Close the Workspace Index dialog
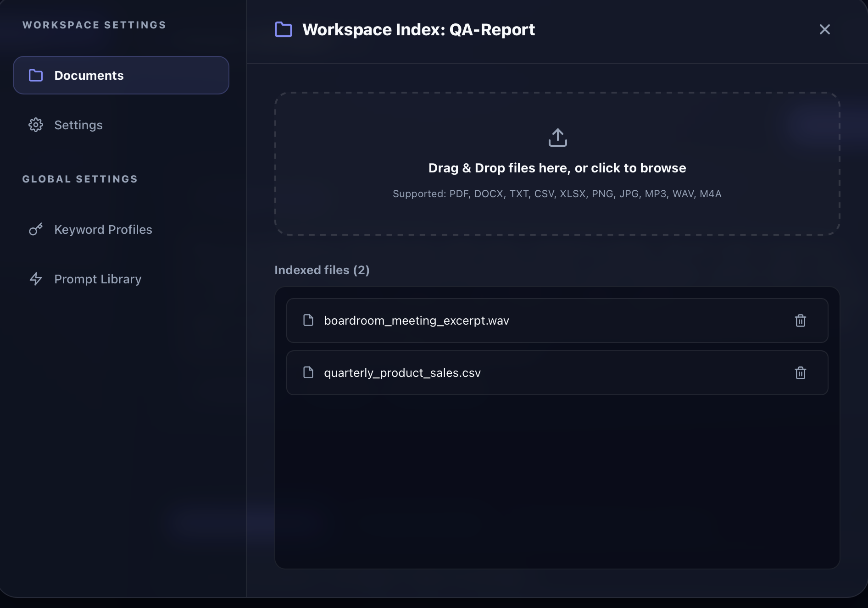868x608 pixels. point(824,29)
